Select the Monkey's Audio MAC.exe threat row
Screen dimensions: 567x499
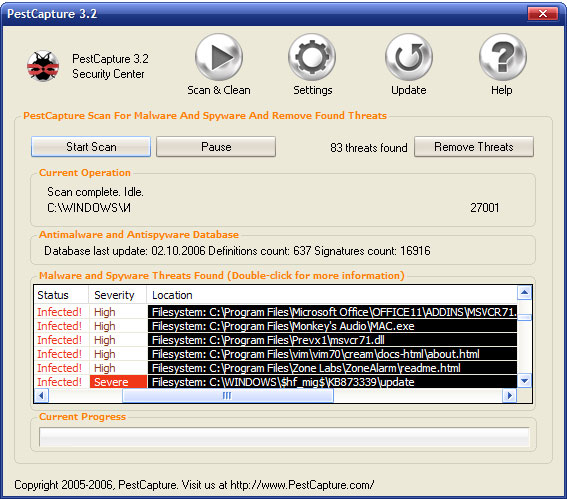point(277,326)
